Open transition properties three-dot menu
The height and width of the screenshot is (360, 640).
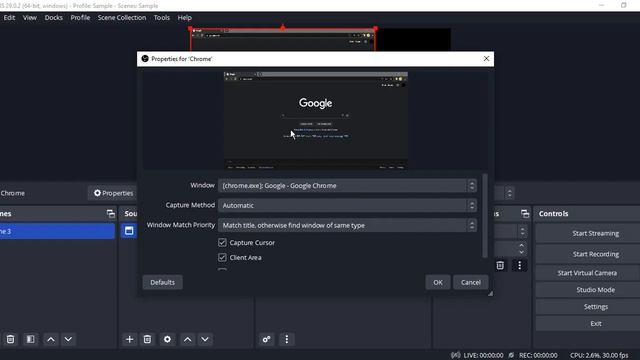(x=519, y=265)
